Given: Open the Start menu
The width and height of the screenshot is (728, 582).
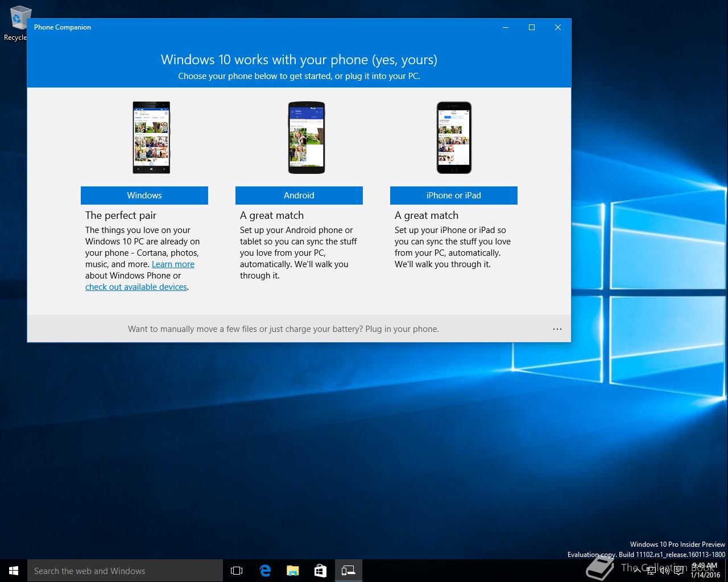Looking at the screenshot, I should pyautogui.click(x=14, y=571).
